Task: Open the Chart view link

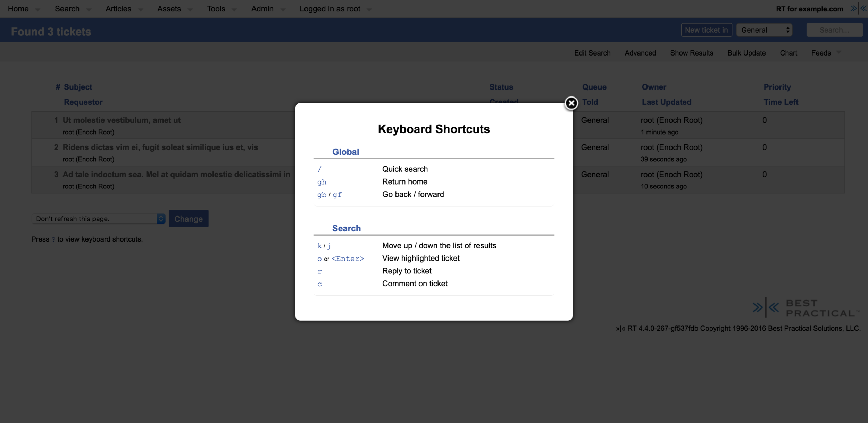Action: point(788,53)
